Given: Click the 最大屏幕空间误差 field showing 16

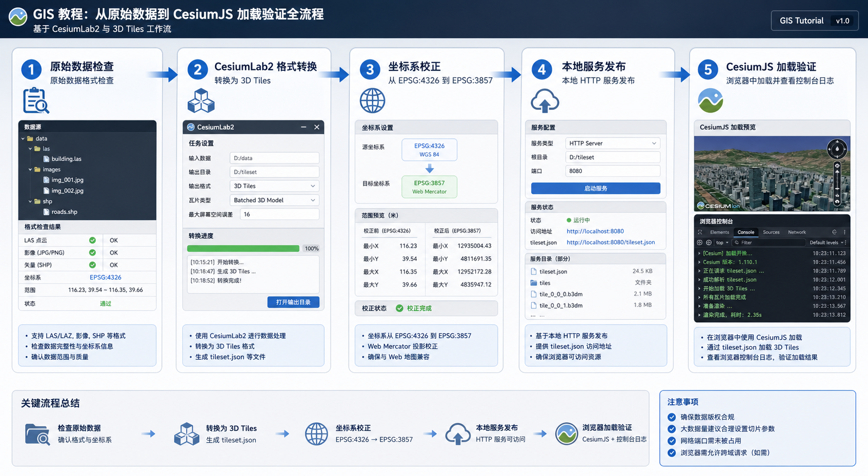Looking at the screenshot, I should (x=279, y=215).
